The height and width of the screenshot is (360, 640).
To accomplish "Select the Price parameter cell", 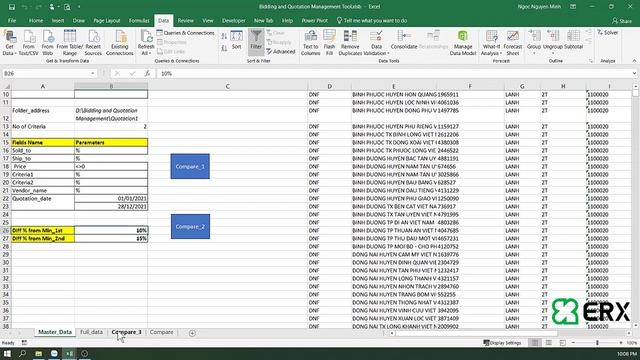I will 111,167.
